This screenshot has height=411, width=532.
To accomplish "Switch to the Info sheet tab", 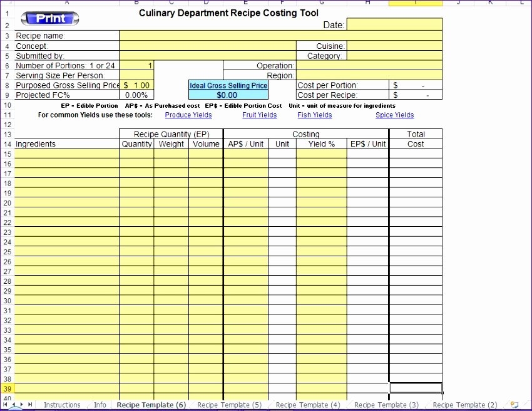I will (x=100, y=405).
